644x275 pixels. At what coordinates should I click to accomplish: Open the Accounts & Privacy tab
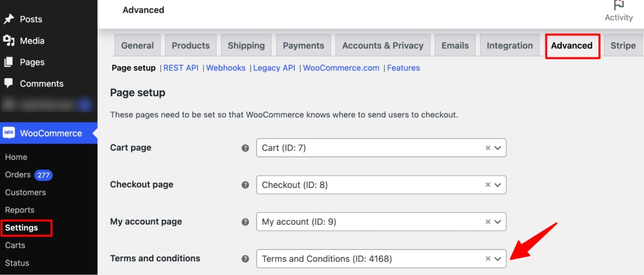(x=382, y=45)
